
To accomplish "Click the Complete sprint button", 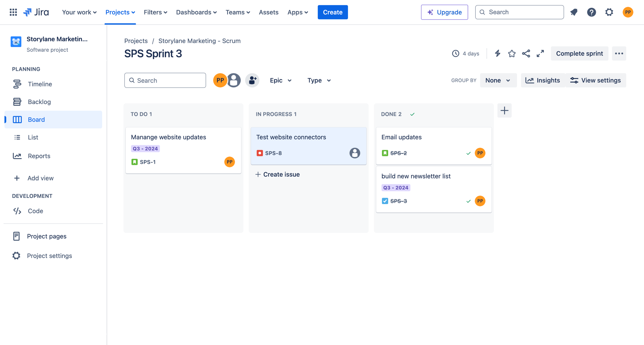I will point(579,54).
